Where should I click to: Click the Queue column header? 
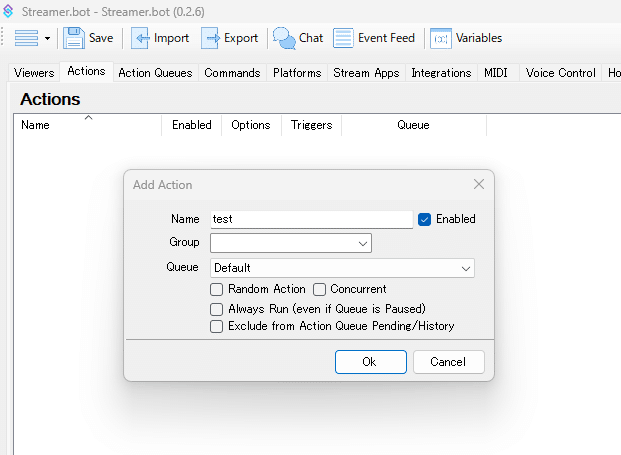point(413,125)
